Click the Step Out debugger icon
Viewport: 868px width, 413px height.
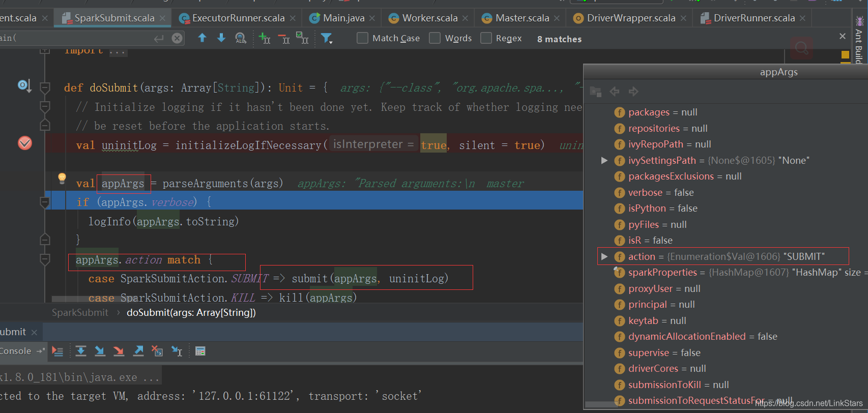coord(138,351)
